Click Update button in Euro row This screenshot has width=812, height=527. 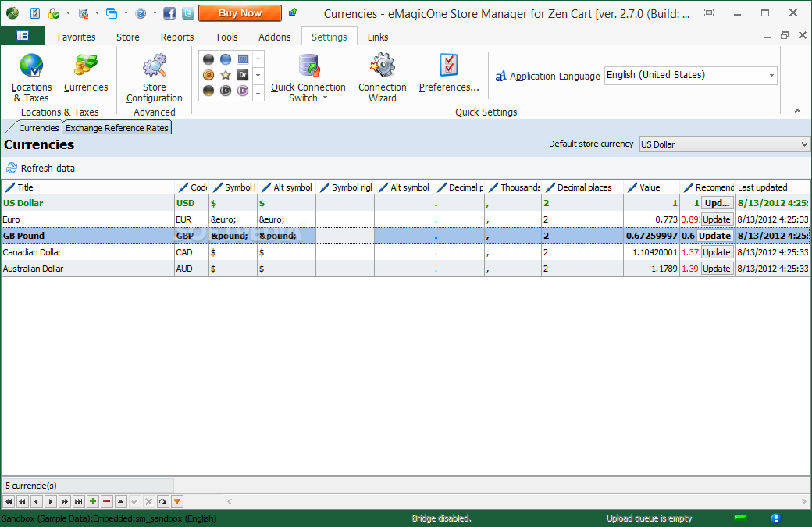pyautogui.click(x=717, y=219)
